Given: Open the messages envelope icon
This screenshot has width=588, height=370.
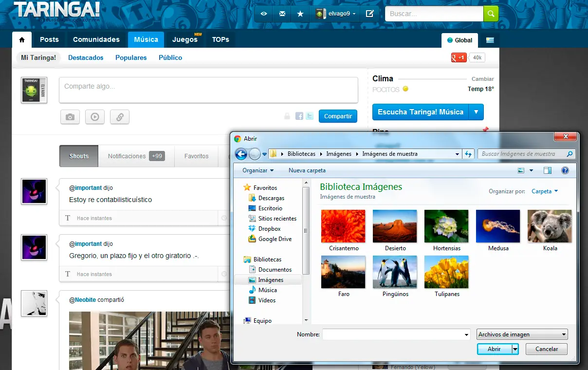Looking at the screenshot, I should coord(282,14).
